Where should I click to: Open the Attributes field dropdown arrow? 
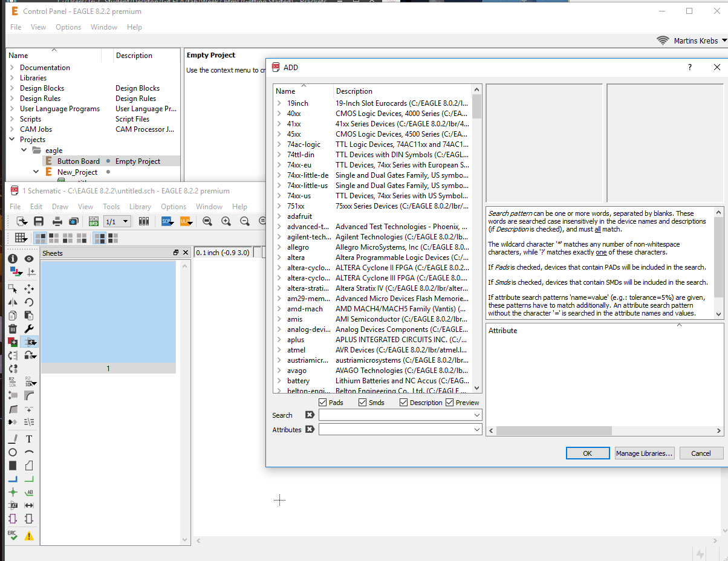477,430
